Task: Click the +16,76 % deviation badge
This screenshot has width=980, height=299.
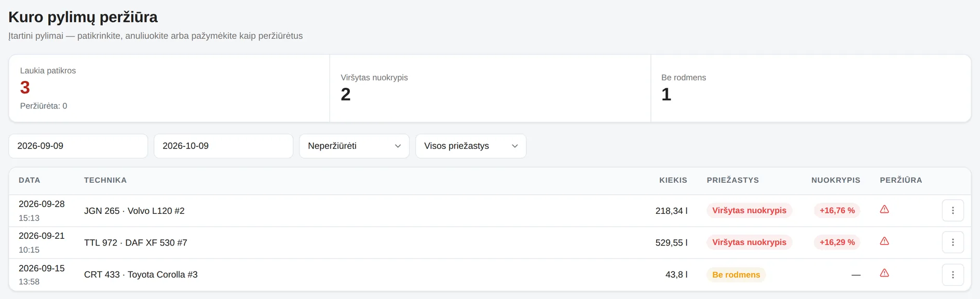Action: coord(837,210)
